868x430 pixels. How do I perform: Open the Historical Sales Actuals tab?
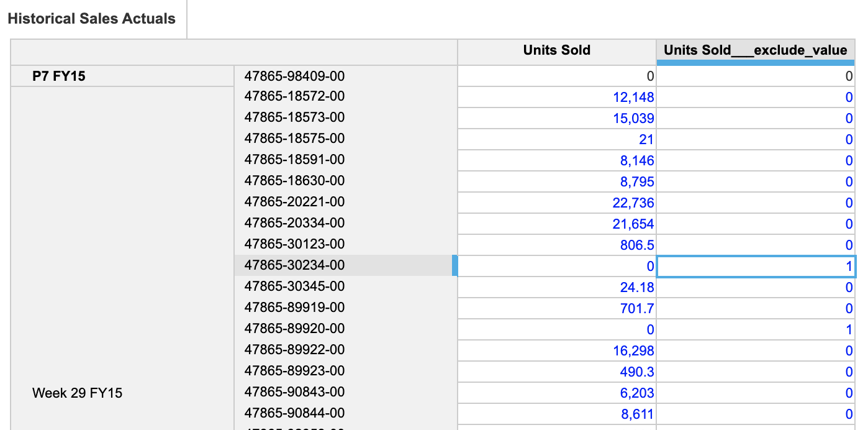(92, 19)
